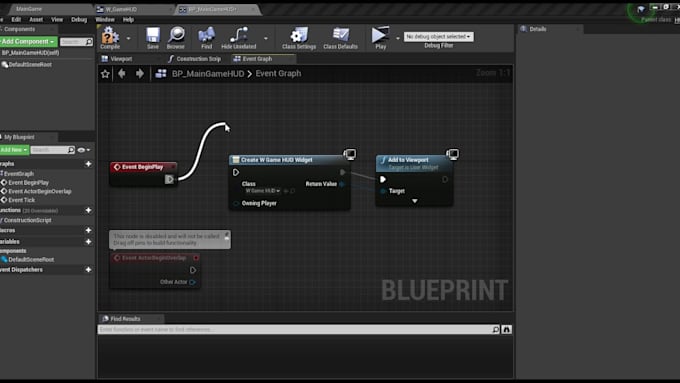Switch to the W_GameHUD tab

[x=121, y=9]
